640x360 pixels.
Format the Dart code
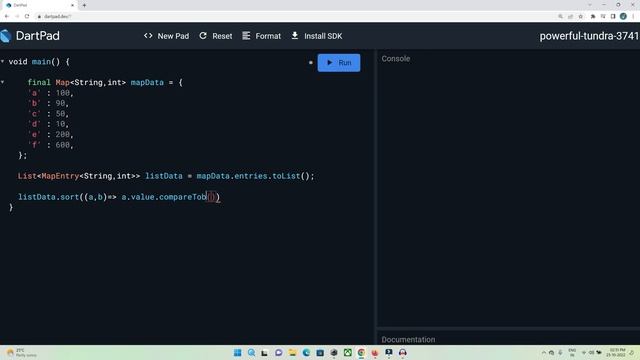point(261,36)
